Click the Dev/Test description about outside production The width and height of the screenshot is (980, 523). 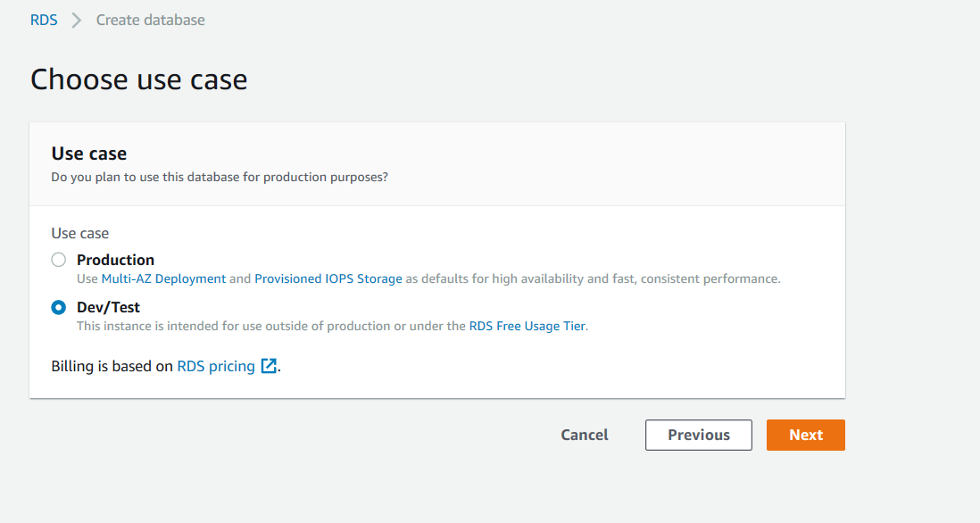[x=271, y=326]
